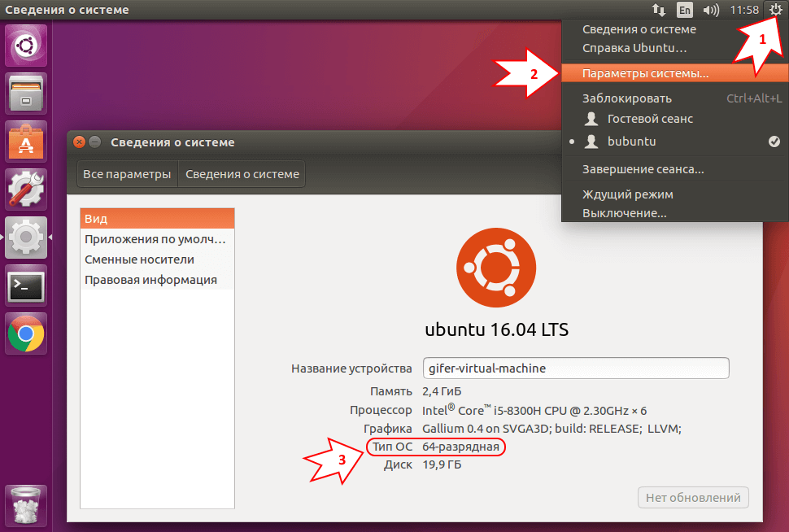The width and height of the screenshot is (789, 532).
Task: Open the En keyboard layout indicator menu
Action: click(684, 10)
